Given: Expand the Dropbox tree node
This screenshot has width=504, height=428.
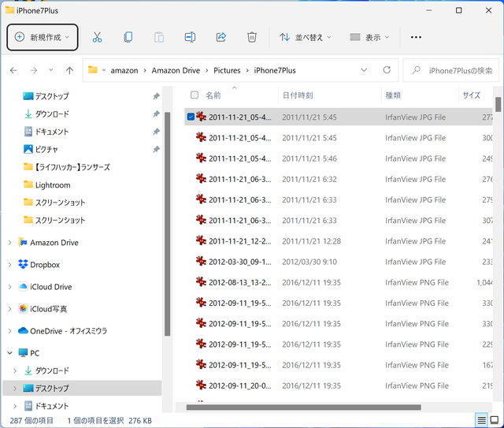Looking at the screenshot, I should pyautogui.click(x=9, y=265).
